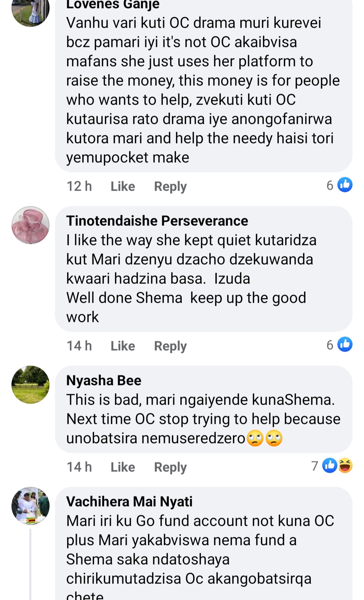Show the 7 reactions count on Nyasha's comment

click(x=315, y=466)
